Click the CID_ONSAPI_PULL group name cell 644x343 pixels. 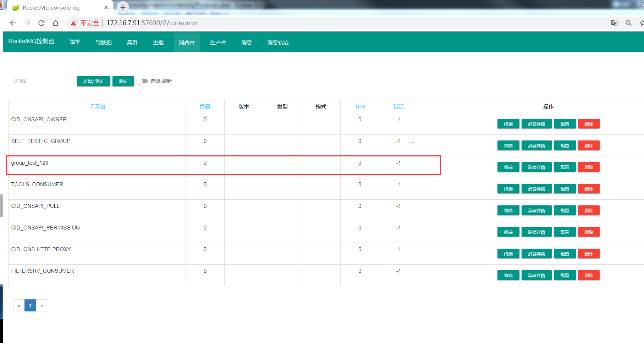pos(97,210)
